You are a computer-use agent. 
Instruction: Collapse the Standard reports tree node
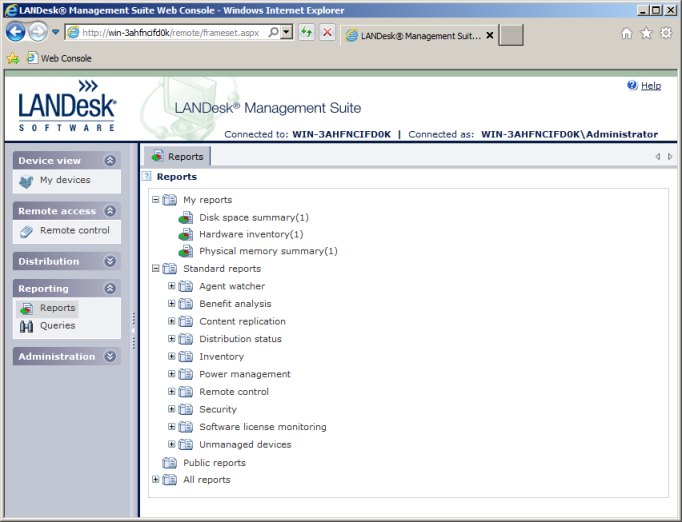click(x=155, y=268)
